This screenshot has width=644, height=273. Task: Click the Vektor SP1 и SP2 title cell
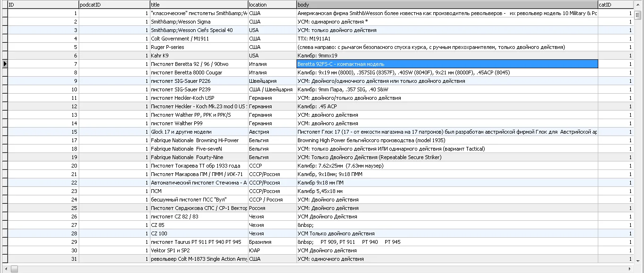[x=198, y=250]
